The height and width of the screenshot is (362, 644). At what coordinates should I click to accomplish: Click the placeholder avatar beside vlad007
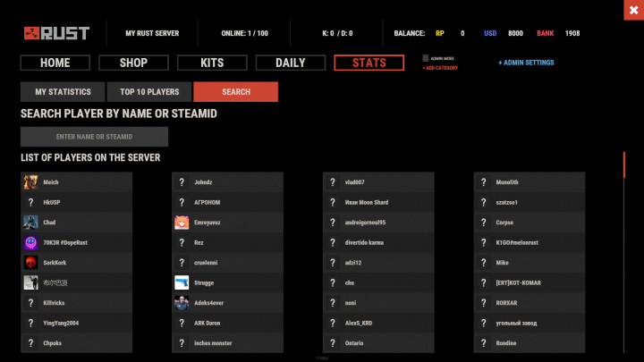pyautogui.click(x=333, y=181)
